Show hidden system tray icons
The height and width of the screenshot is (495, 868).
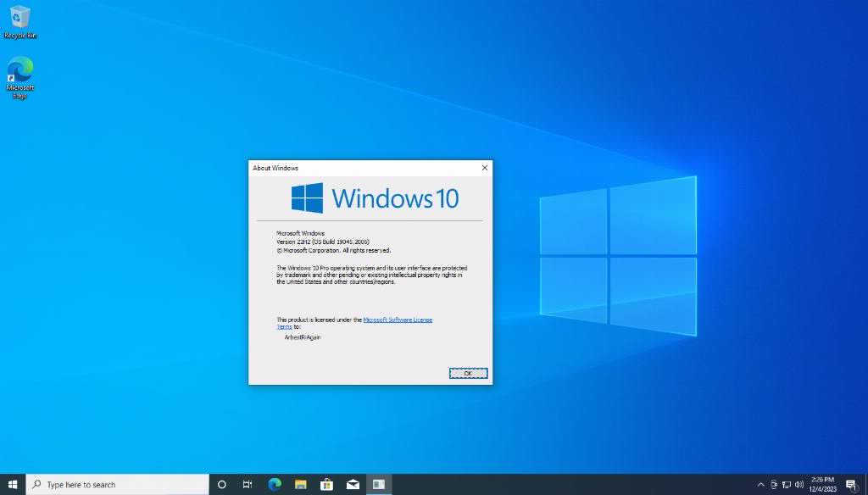(760, 485)
